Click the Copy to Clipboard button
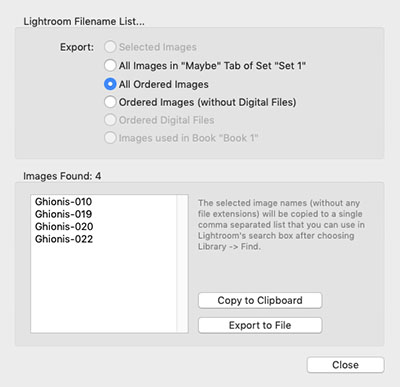The height and width of the screenshot is (387, 400). (260, 300)
